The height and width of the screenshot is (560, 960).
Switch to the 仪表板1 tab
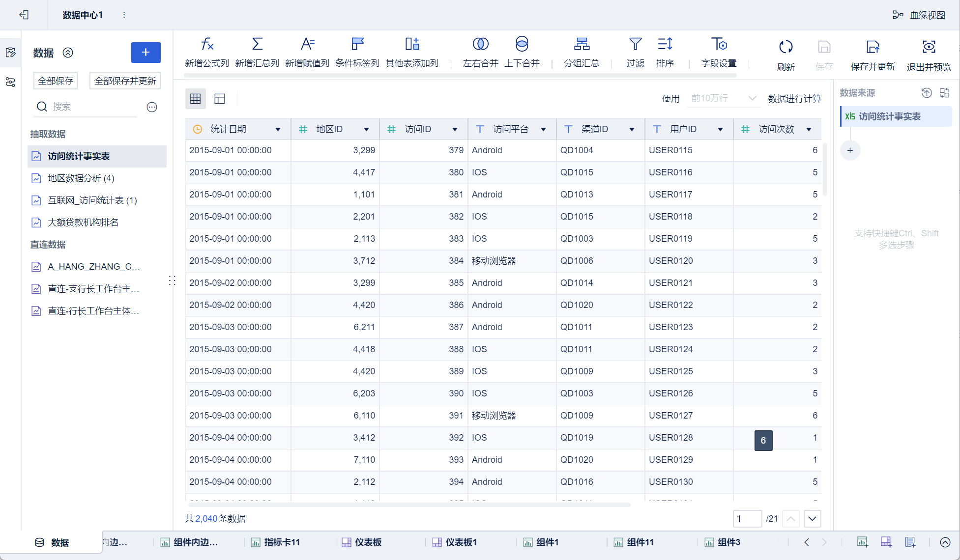click(461, 542)
